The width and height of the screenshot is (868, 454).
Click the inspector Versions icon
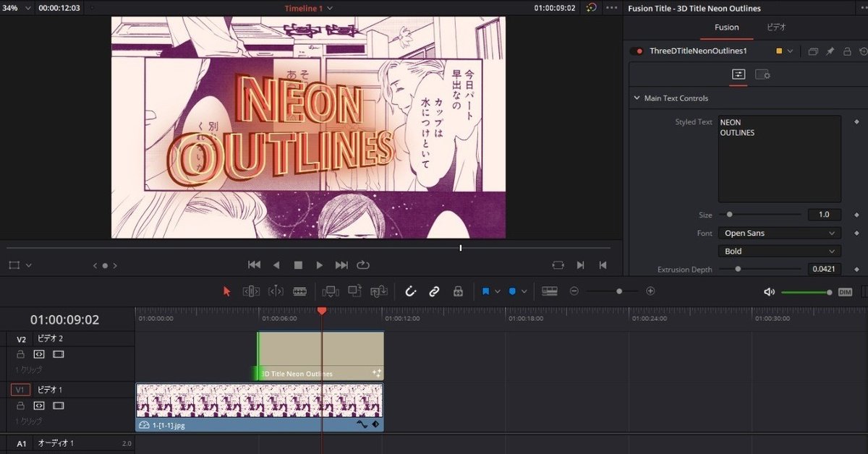pyautogui.click(x=813, y=51)
